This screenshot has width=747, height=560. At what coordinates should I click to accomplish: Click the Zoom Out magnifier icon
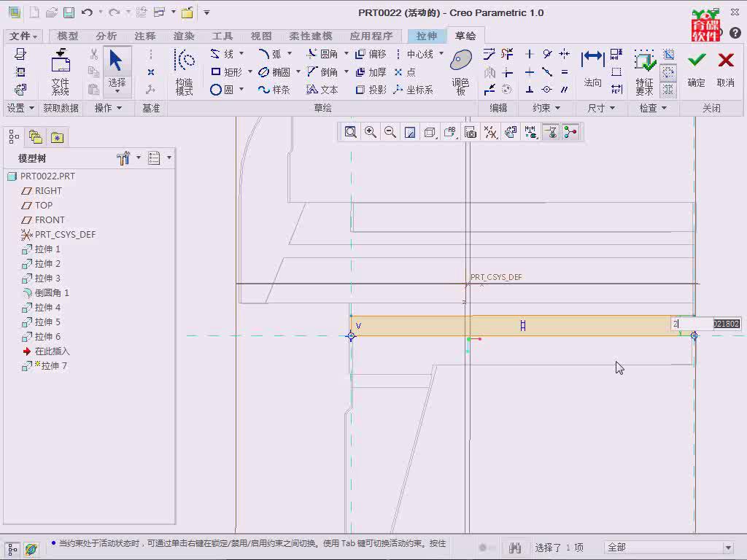click(x=390, y=133)
